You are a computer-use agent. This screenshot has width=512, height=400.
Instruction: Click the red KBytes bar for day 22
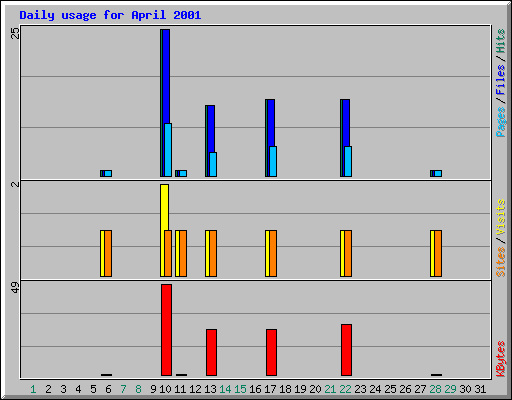pyautogui.click(x=346, y=350)
